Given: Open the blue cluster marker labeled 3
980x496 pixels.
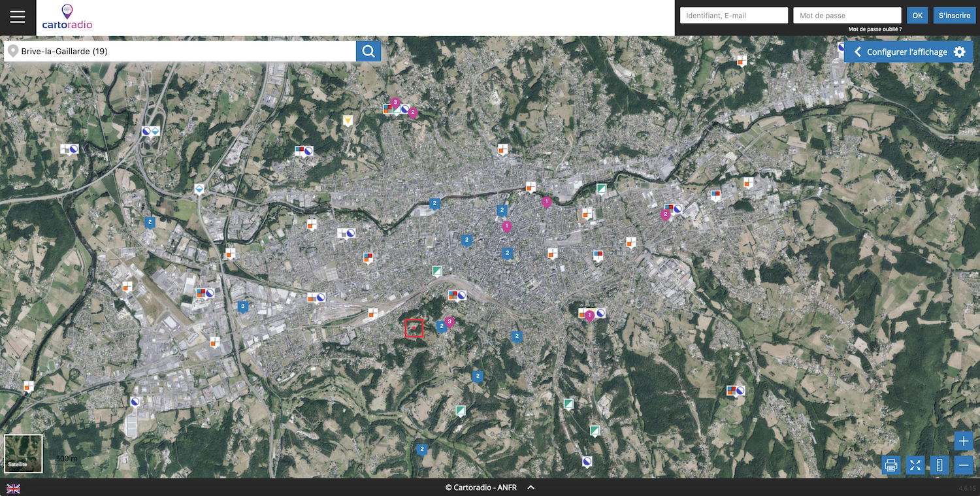Looking at the screenshot, I should [x=243, y=306].
